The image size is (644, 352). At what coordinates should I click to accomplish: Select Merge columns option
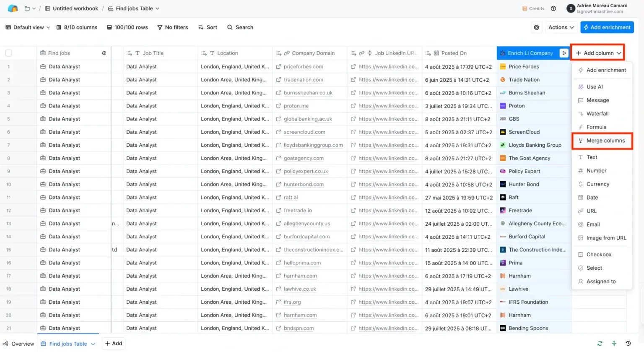602,141
